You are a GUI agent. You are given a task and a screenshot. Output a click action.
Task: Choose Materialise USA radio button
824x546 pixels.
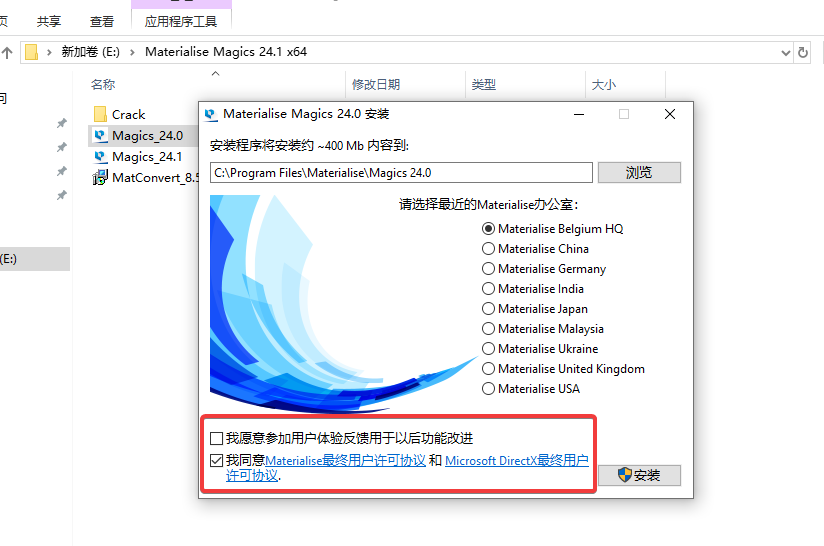(488, 389)
